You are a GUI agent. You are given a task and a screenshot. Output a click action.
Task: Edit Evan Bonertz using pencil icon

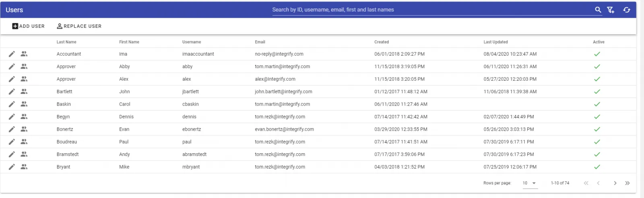tap(12, 129)
